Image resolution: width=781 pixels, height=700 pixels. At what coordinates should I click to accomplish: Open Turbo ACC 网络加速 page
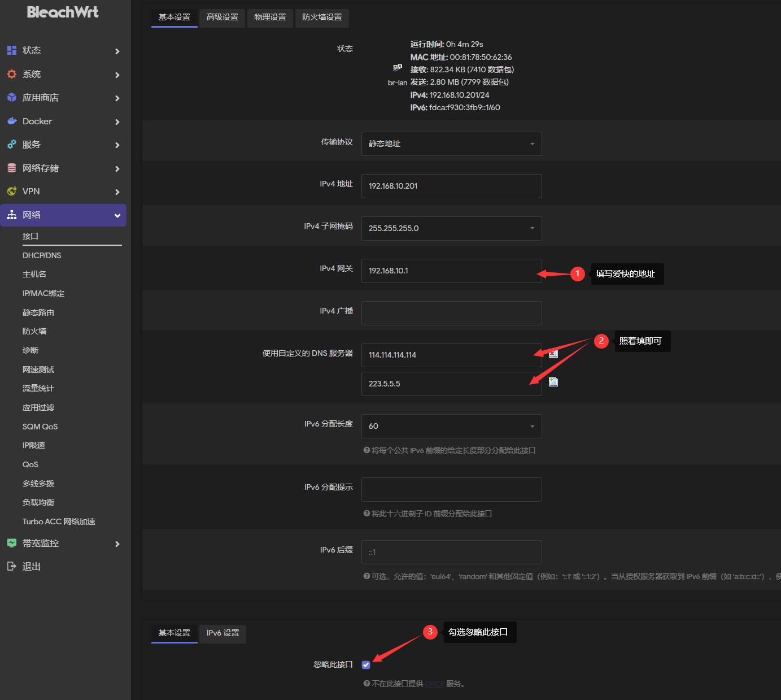pyautogui.click(x=59, y=521)
